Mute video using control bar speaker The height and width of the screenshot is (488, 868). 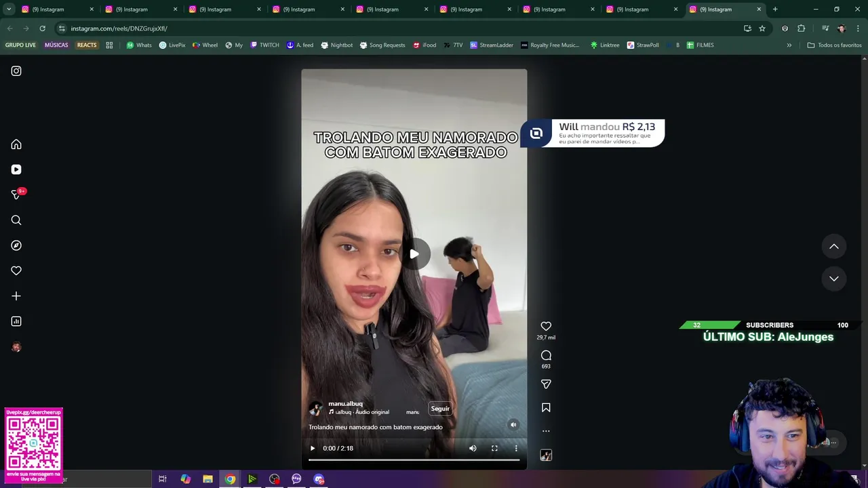[x=473, y=448]
